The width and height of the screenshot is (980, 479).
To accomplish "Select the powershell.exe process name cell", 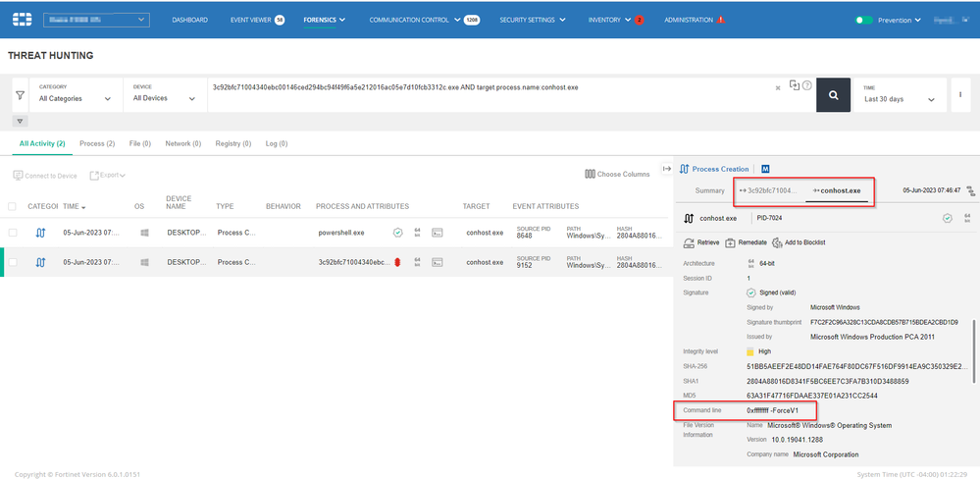I will [x=341, y=233].
